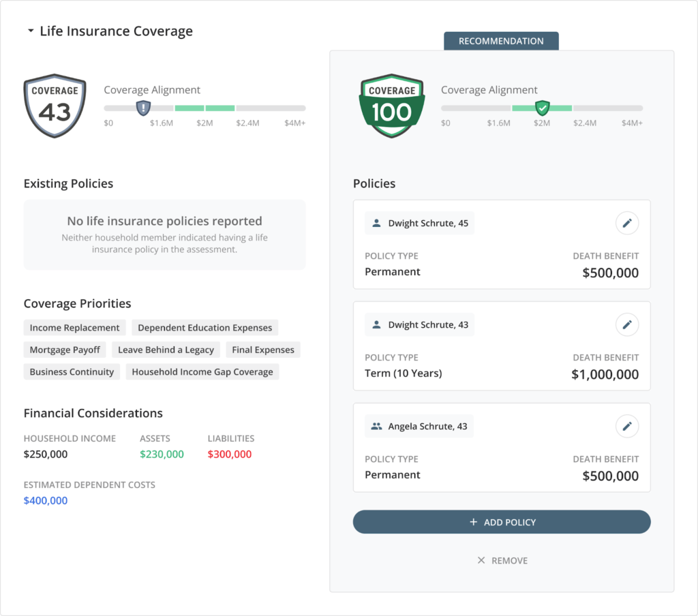Click Angela Schrute's $500,000 death benefit
This screenshot has width=698, height=616.
coord(610,476)
